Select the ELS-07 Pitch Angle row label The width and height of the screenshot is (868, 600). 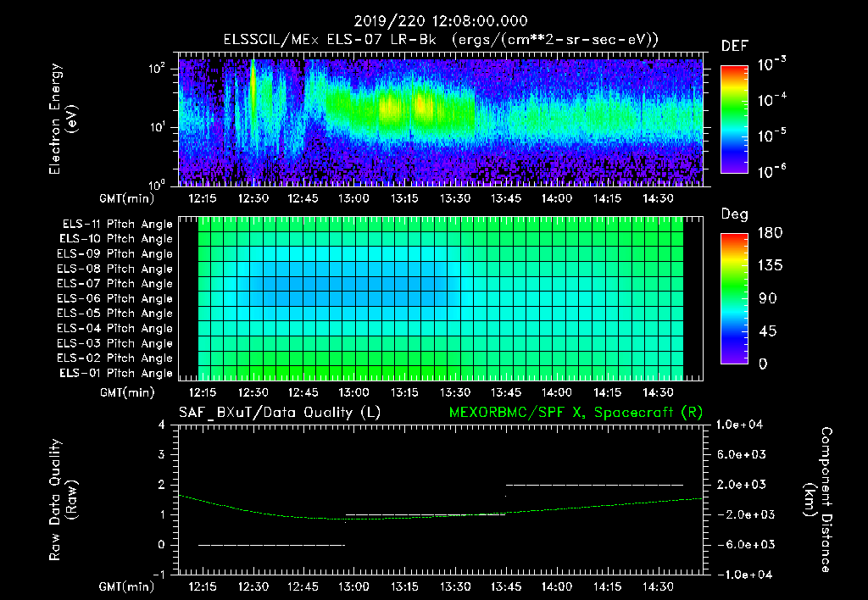tap(115, 283)
